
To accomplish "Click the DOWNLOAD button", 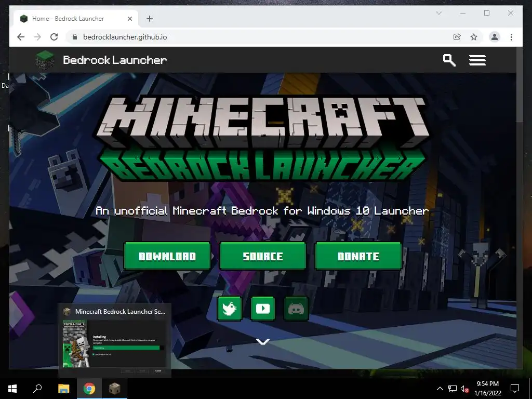I will coord(167,256).
